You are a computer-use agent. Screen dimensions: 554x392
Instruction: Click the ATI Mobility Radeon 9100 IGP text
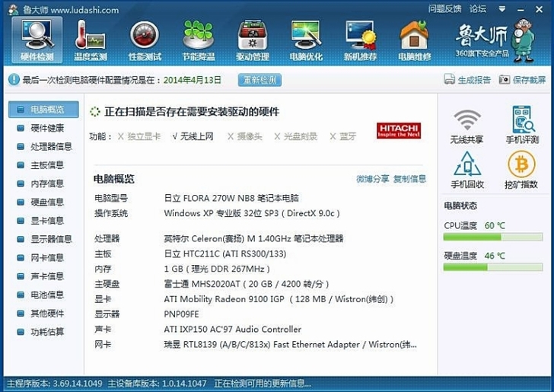click(279, 299)
